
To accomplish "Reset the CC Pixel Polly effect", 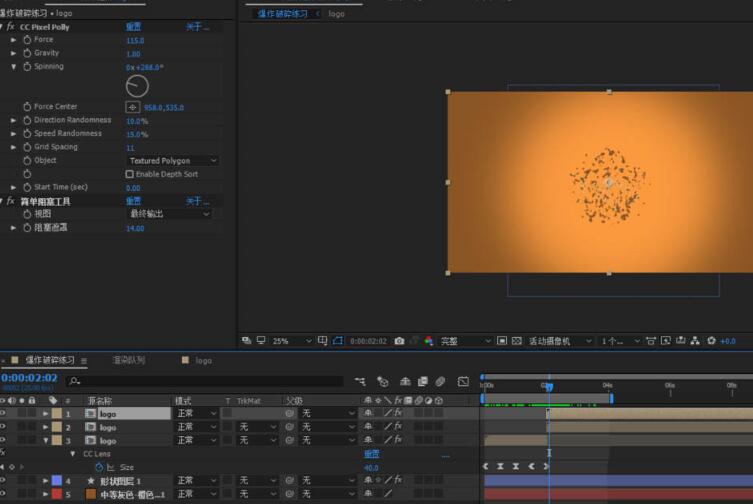I will (134, 26).
